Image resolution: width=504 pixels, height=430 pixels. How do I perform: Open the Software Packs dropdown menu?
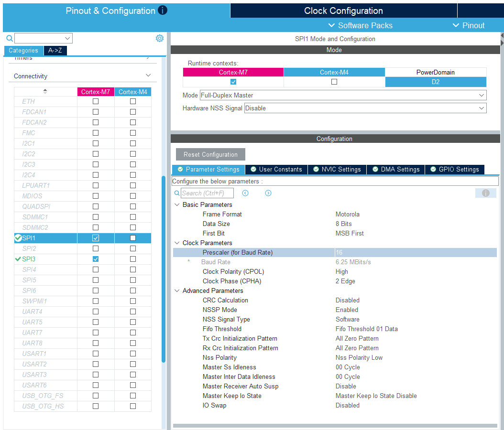tap(360, 25)
